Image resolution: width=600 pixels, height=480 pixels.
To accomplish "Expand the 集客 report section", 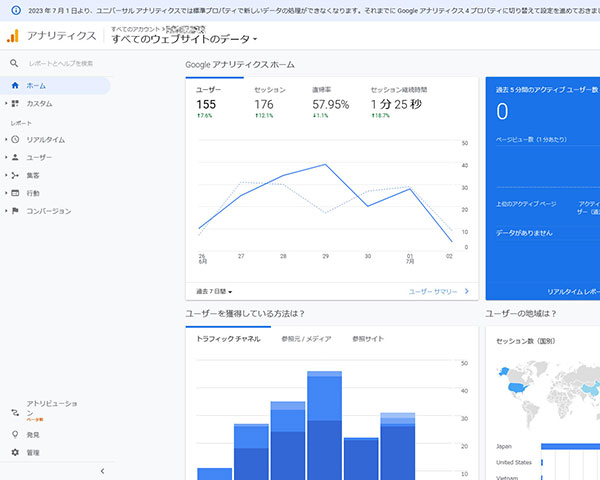I will click(6, 175).
